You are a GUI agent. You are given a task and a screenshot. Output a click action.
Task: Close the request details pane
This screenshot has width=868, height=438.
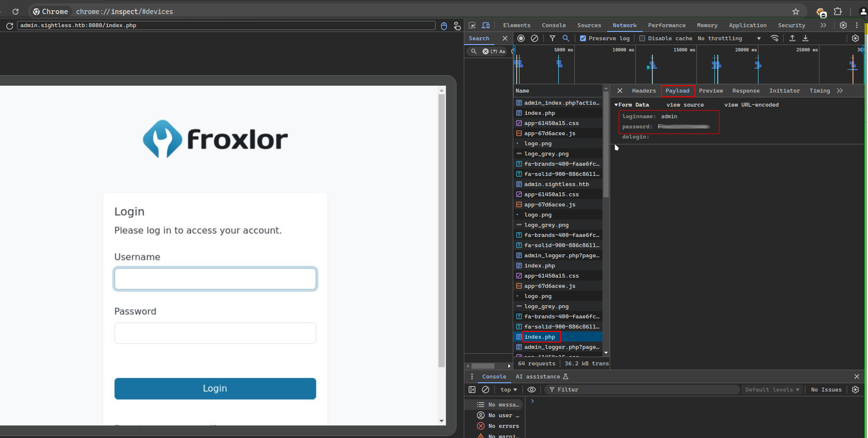click(x=620, y=91)
